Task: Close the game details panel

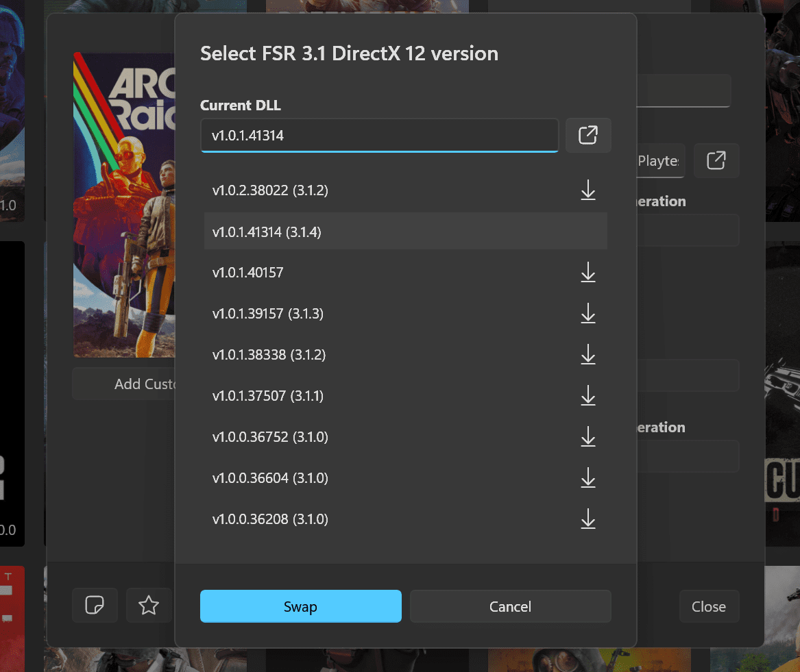Action: tap(709, 606)
